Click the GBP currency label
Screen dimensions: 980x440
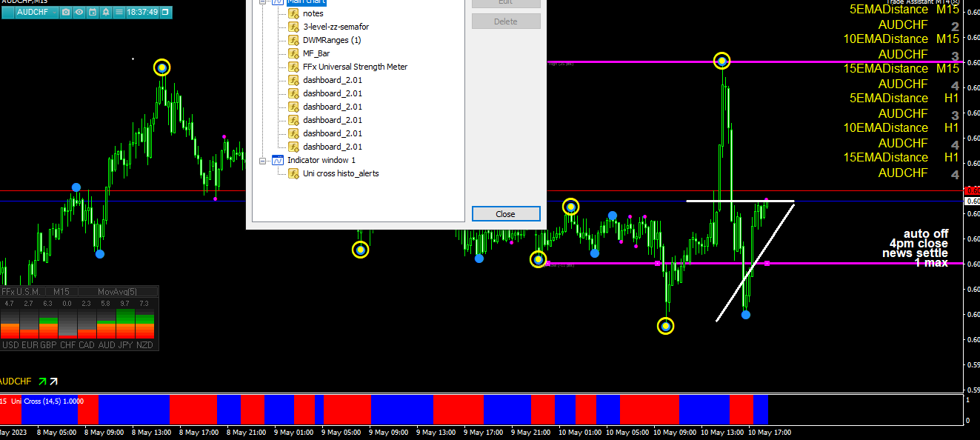point(49,345)
